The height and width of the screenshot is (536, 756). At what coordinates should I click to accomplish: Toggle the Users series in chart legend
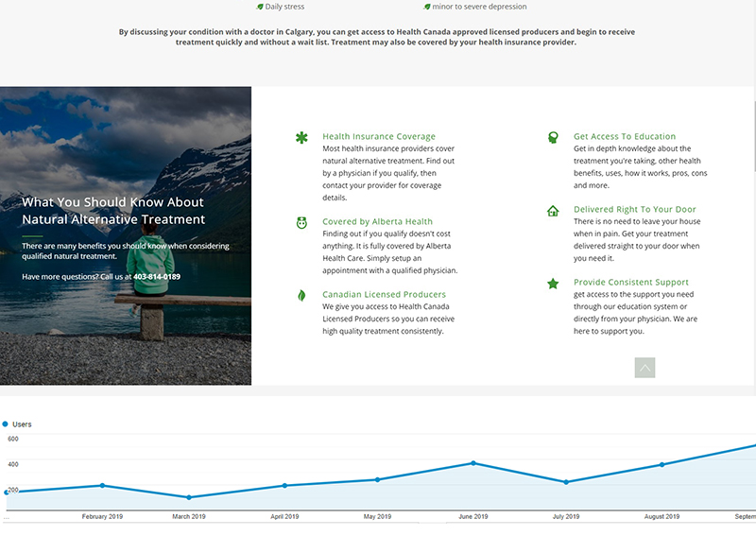6,424
